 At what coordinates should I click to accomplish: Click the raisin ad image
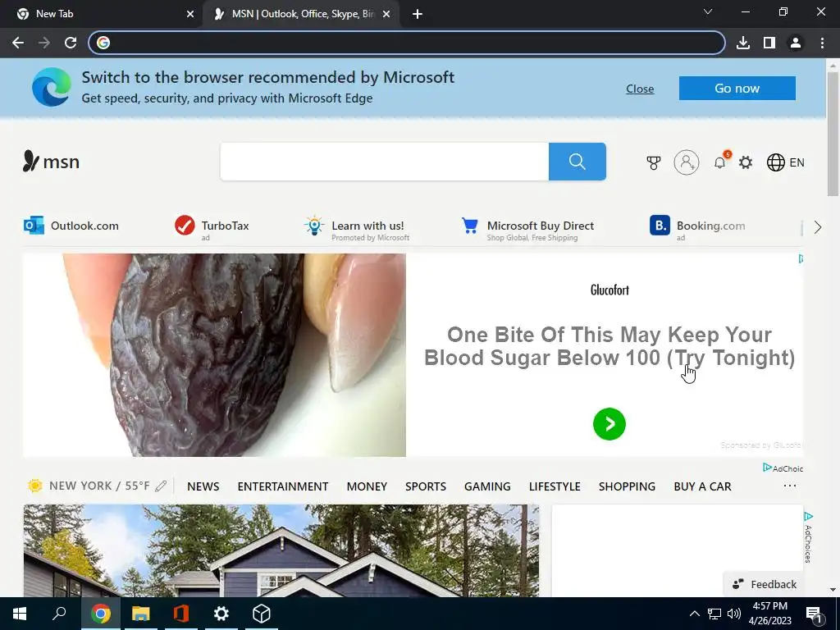click(x=214, y=355)
